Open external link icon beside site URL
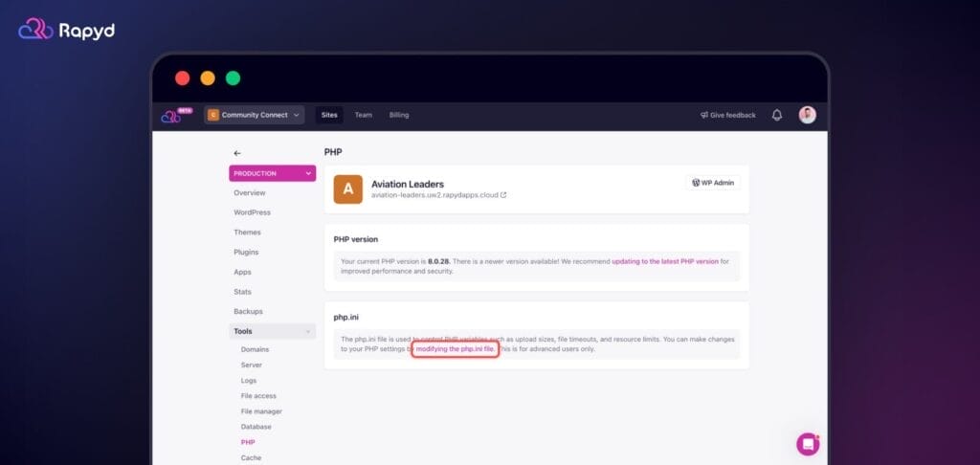Screen dimensions: 980x465 coord(503,195)
